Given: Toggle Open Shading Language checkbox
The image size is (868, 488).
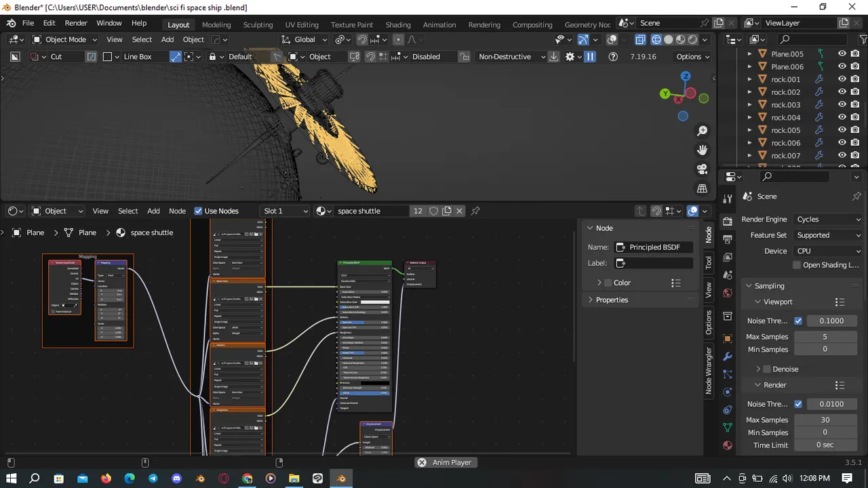Looking at the screenshot, I should 797,265.
